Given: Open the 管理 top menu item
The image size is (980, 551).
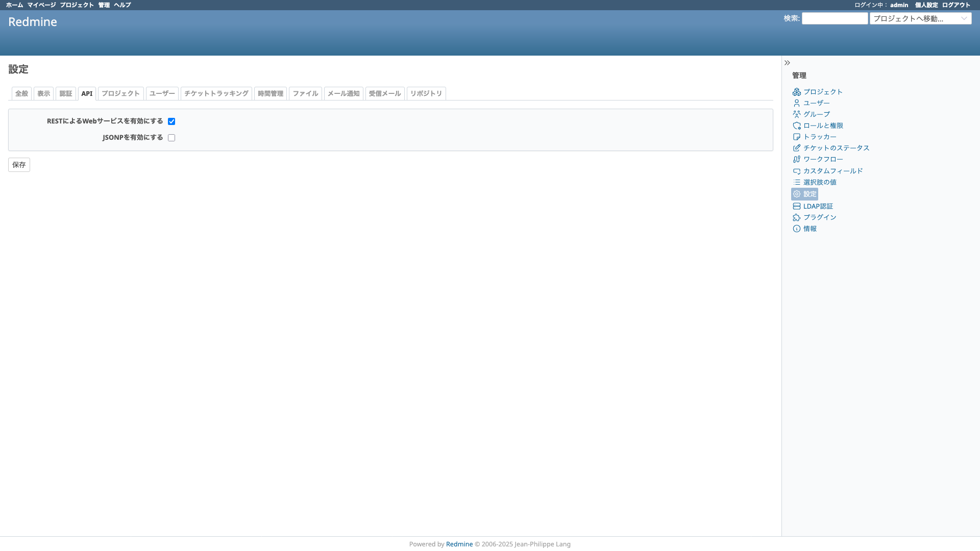Looking at the screenshot, I should point(104,5).
